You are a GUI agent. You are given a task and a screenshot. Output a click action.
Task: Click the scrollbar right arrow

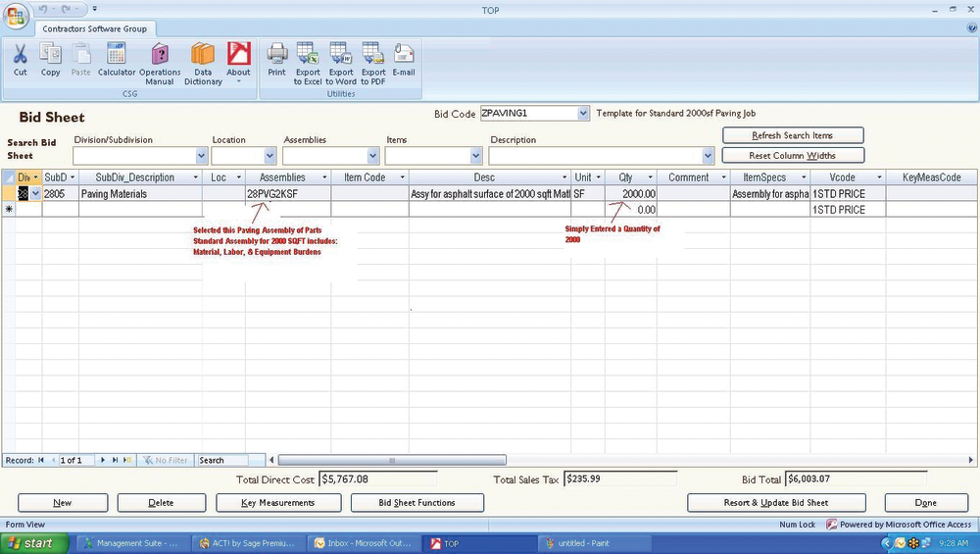(x=970, y=460)
